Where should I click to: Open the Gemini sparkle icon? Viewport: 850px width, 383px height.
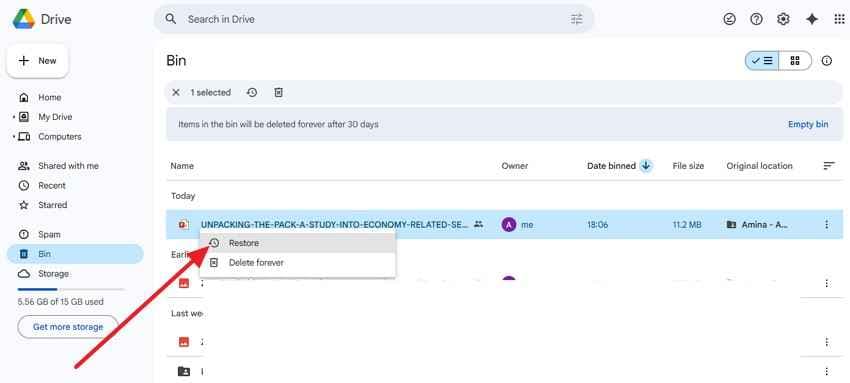[812, 19]
